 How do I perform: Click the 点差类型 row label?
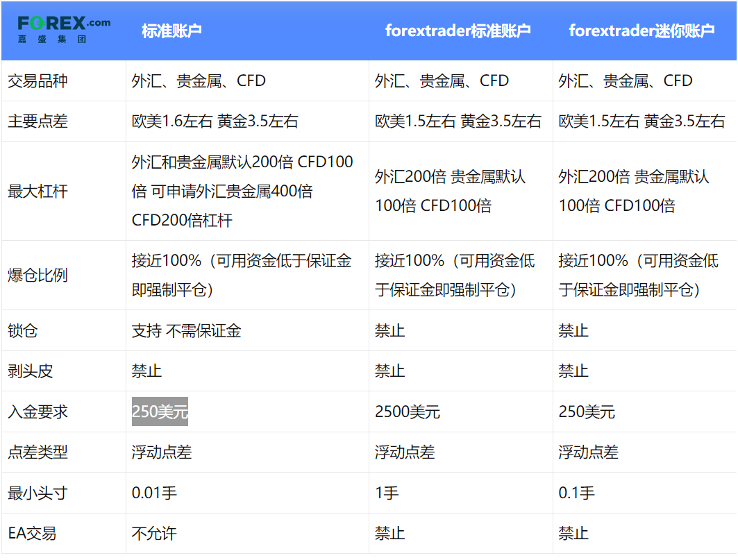[37, 452]
